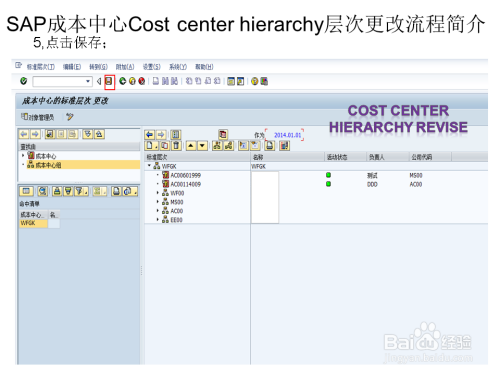Click the 标准层次 column header
This screenshot has height=375, width=500.
pos(197,157)
